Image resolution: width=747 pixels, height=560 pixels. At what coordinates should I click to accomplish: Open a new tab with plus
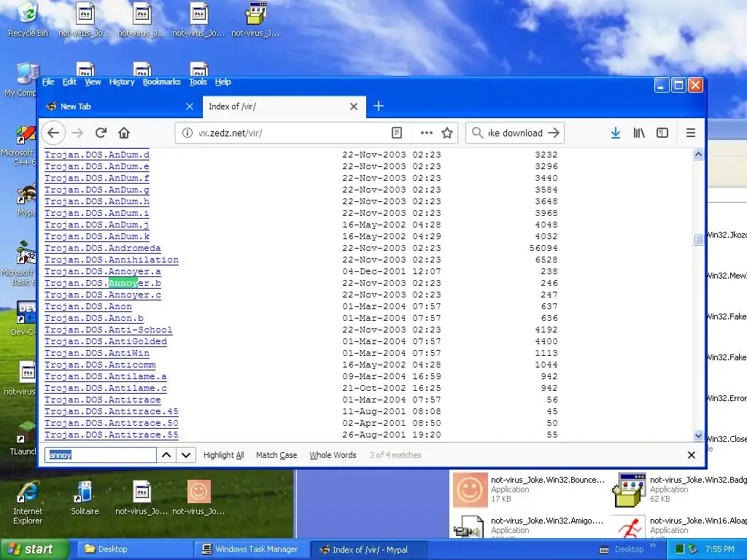(379, 106)
